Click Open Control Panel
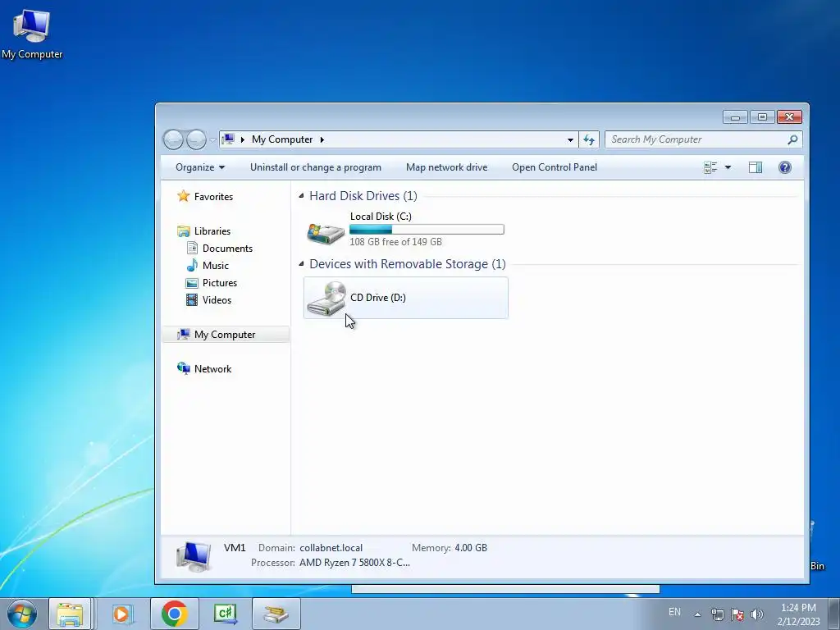 554,167
